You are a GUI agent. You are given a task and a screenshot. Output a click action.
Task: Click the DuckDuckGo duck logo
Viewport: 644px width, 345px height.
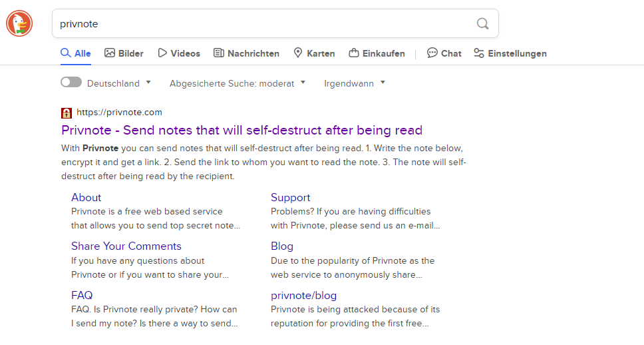click(19, 23)
